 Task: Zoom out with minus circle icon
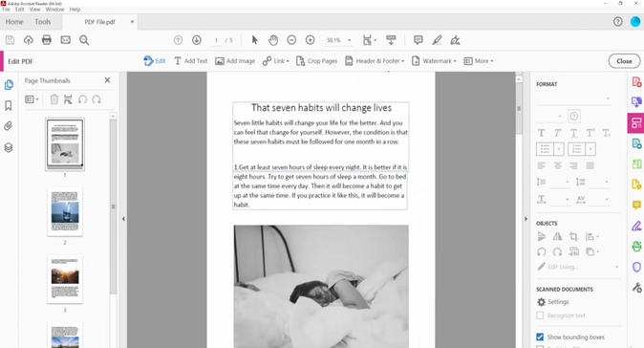pos(291,40)
